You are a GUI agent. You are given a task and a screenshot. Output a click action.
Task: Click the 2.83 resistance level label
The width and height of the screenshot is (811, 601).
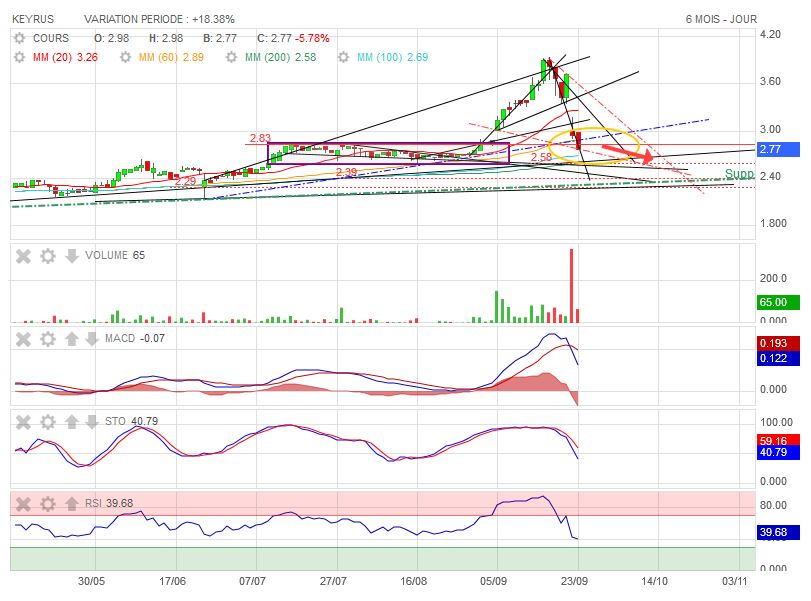tap(260, 138)
